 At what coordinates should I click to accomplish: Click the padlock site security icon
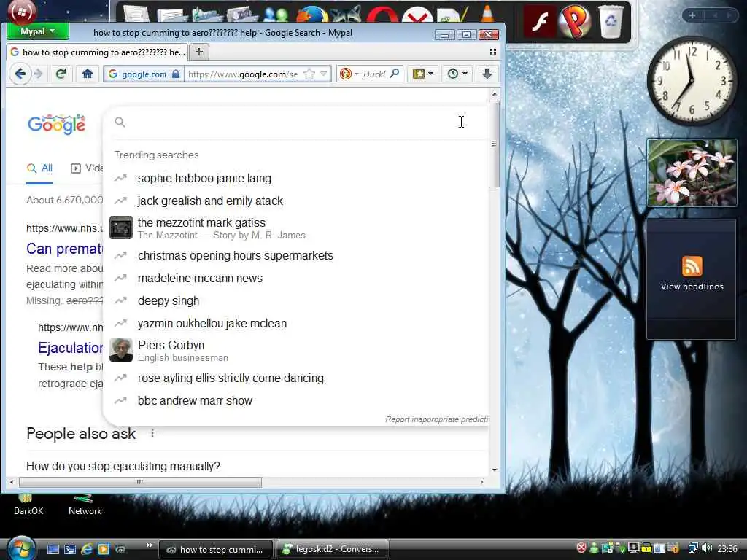coord(176,74)
